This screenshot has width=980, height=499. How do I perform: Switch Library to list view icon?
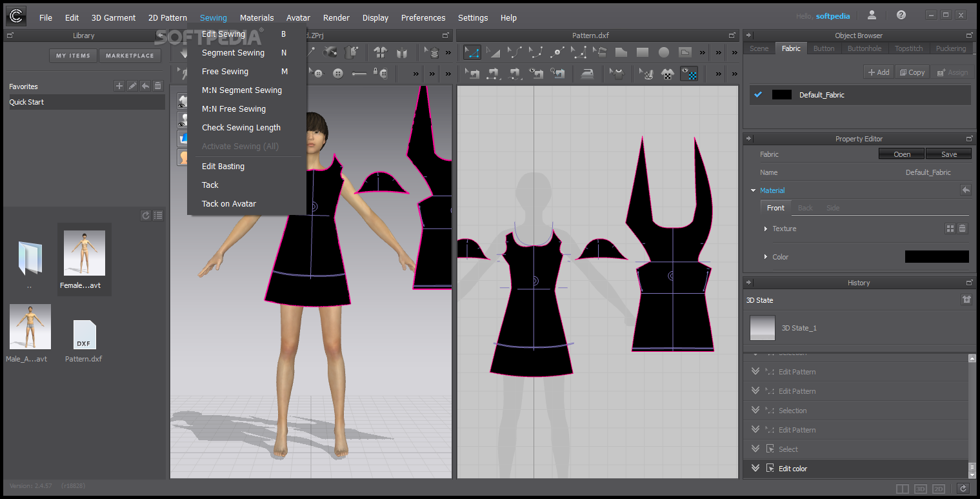tap(158, 216)
